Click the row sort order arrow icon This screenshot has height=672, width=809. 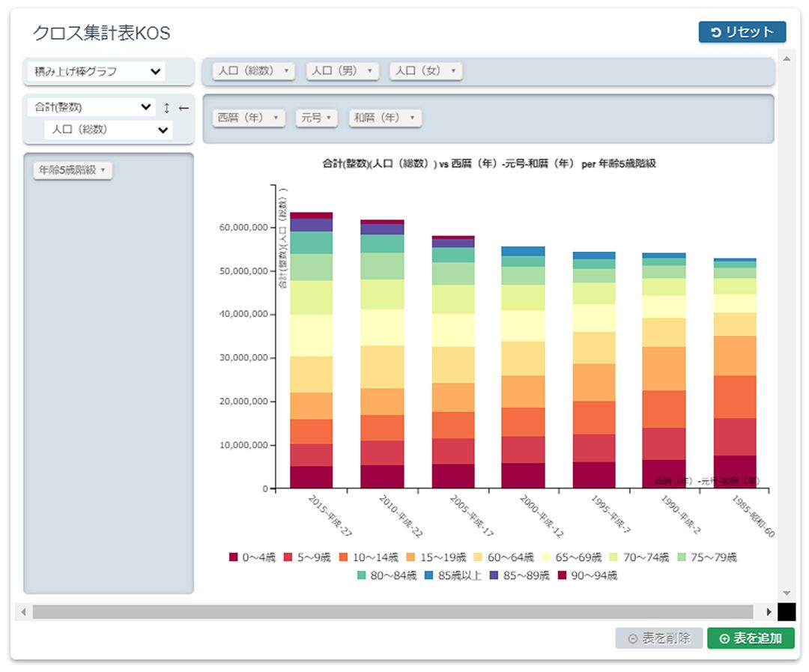coord(167,108)
